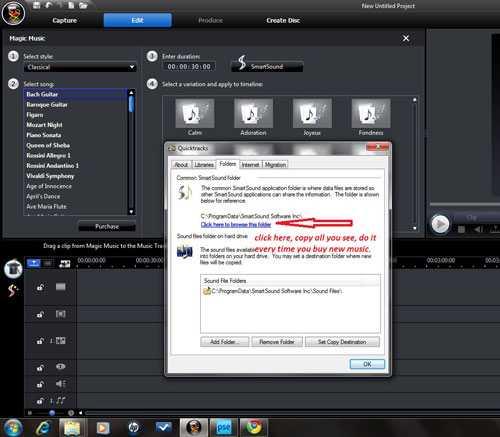Toggle lock on the PiP track
500x437 pixels.
[x=40, y=341]
